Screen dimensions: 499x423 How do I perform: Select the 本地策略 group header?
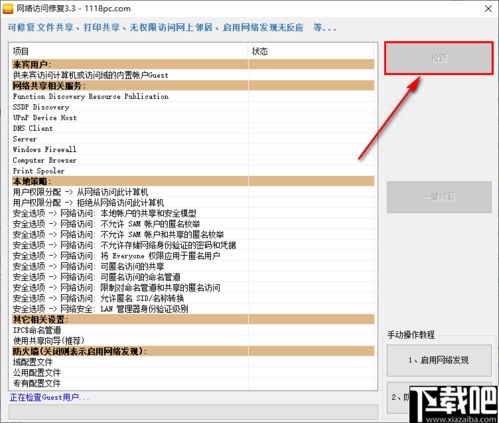point(193,181)
